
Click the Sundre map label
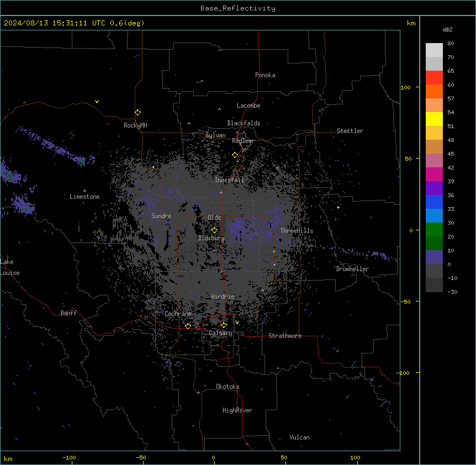point(161,216)
